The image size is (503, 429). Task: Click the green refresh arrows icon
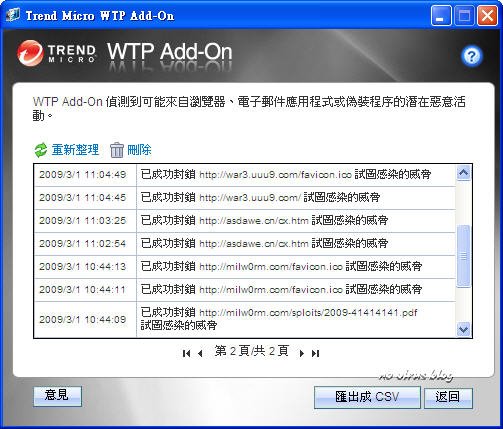tap(41, 150)
